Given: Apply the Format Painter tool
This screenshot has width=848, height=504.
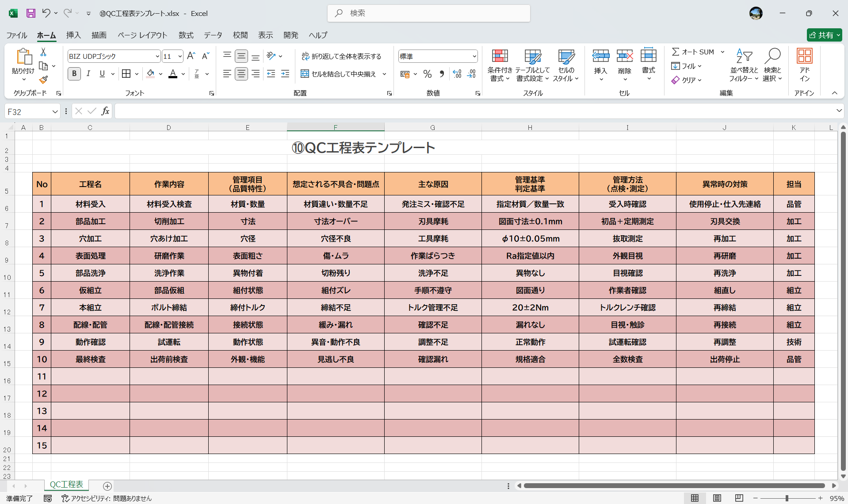Looking at the screenshot, I should (43, 80).
